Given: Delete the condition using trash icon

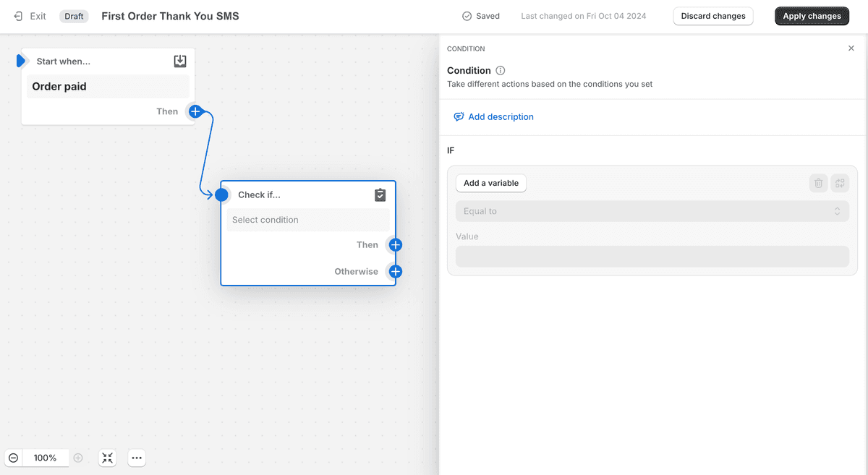Looking at the screenshot, I should tap(818, 183).
